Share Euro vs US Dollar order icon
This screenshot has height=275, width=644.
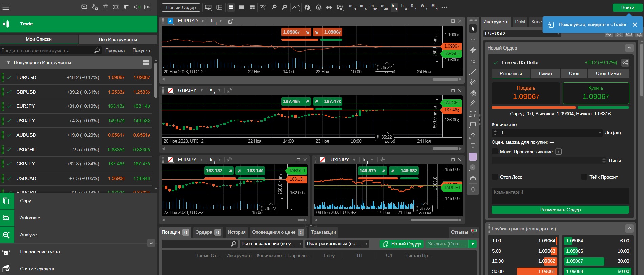click(625, 63)
